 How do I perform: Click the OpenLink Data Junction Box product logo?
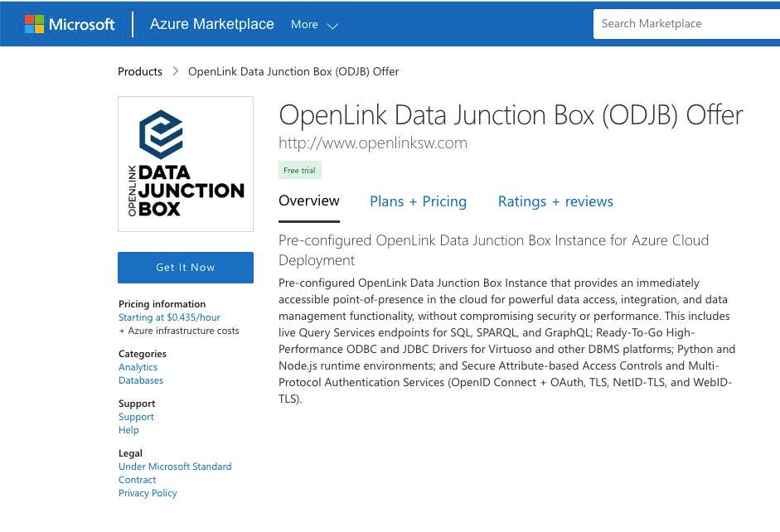[x=185, y=162]
